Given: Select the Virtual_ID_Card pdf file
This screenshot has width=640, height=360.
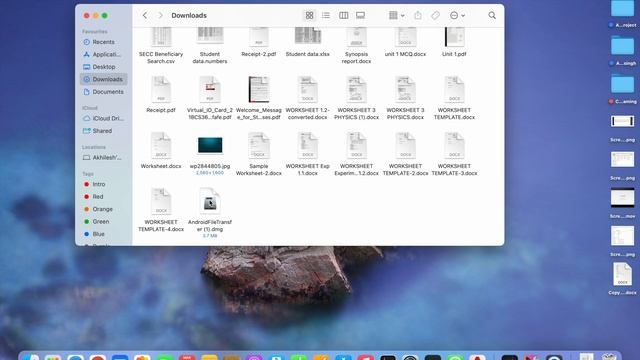Looking at the screenshot, I should [210, 98].
